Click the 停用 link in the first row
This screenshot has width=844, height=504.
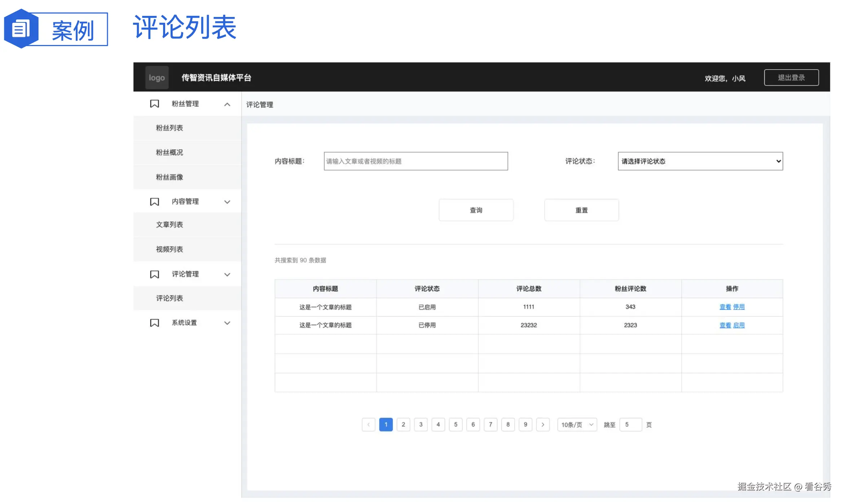739,307
